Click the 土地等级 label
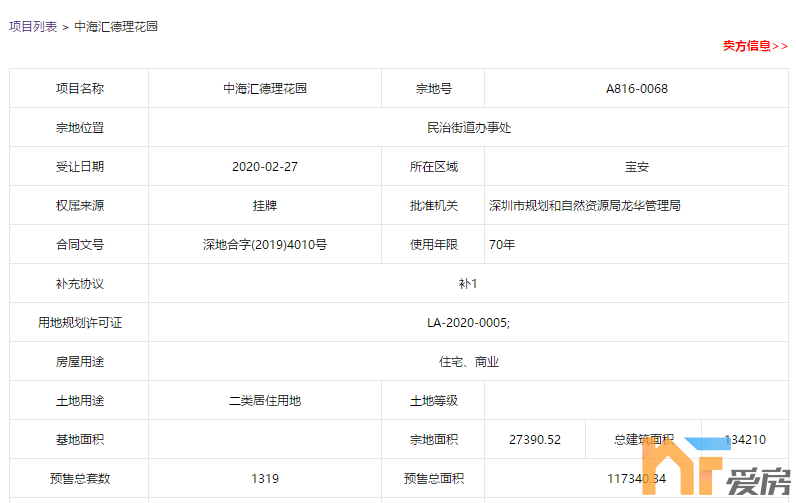The height and width of the screenshot is (503, 796). (x=434, y=401)
